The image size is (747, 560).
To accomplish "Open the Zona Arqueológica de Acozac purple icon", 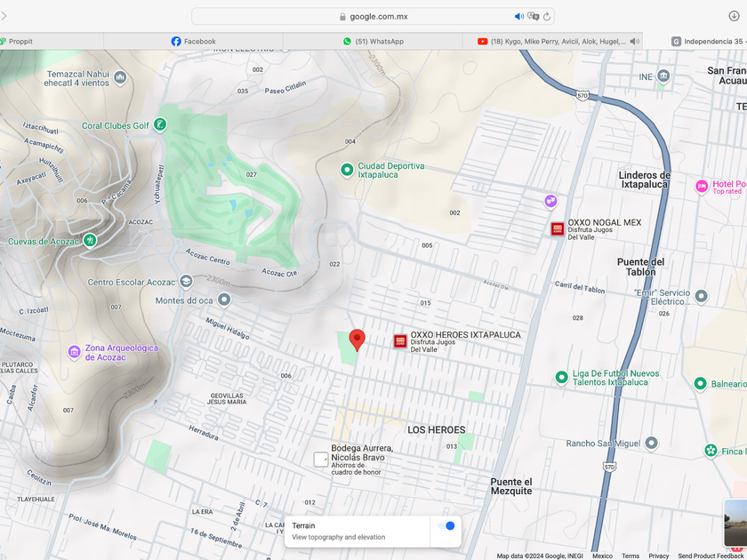I will tap(74, 352).
